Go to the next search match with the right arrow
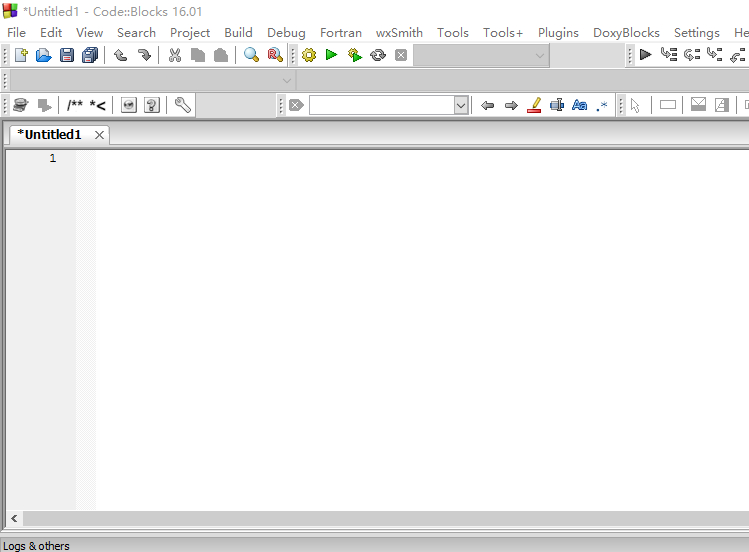 click(x=511, y=105)
